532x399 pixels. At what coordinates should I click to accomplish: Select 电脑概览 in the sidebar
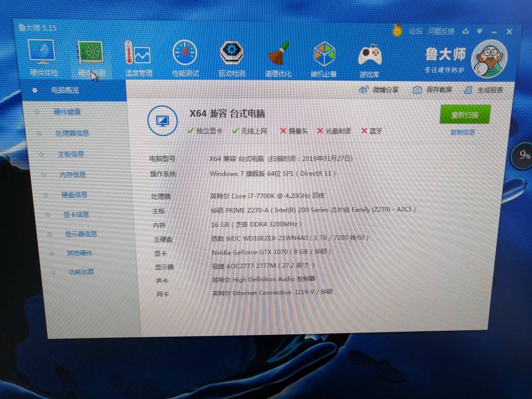click(74, 90)
